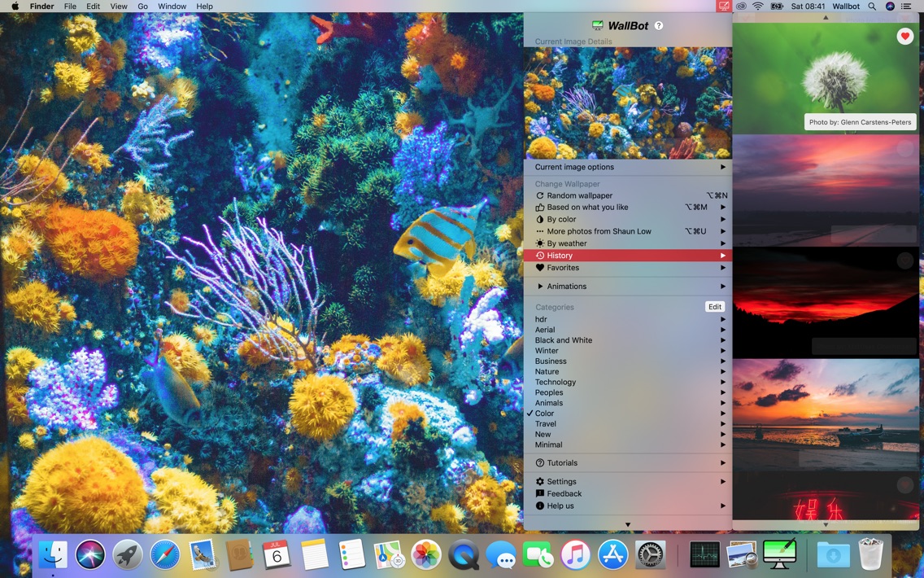This screenshot has height=578, width=924.
Task: Launch Safari from the Dock
Action: click(x=164, y=554)
